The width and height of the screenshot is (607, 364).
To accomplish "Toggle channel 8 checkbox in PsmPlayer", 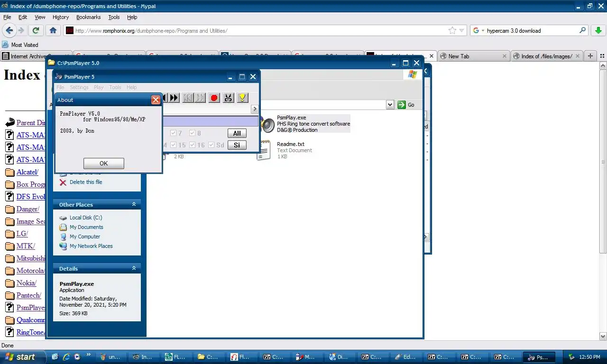I will (192, 133).
